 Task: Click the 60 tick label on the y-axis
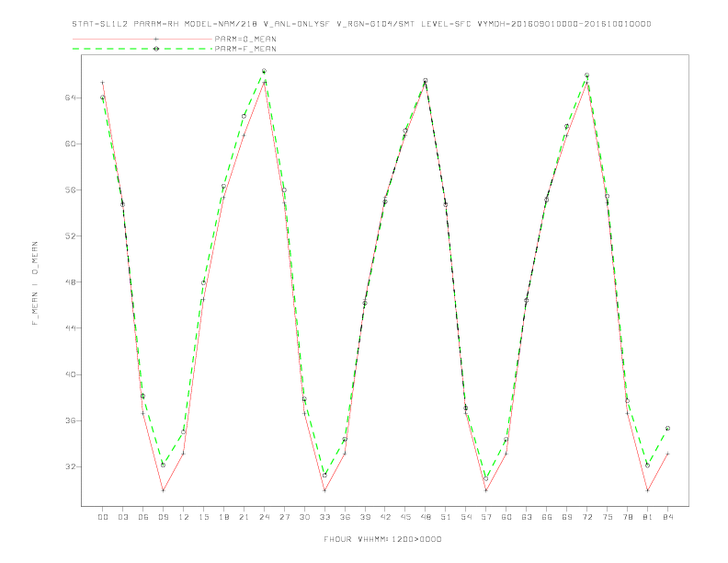pos(71,144)
